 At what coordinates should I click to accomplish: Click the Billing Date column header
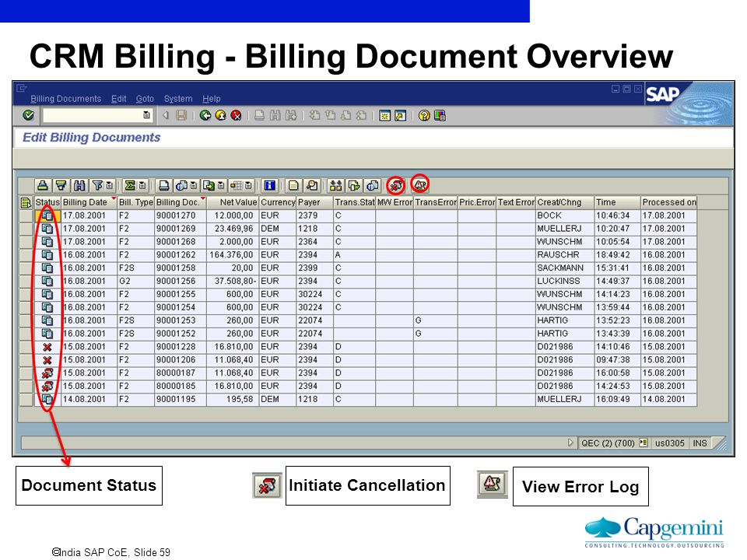[89, 202]
